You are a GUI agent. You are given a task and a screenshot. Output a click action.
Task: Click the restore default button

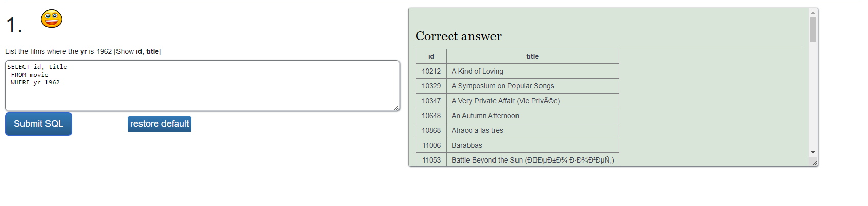[159, 124]
